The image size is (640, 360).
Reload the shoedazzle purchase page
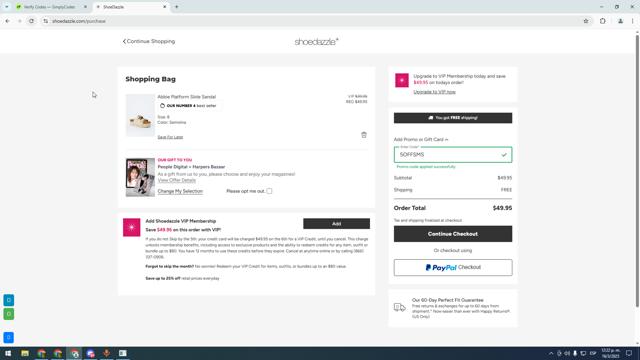(31, 21)
